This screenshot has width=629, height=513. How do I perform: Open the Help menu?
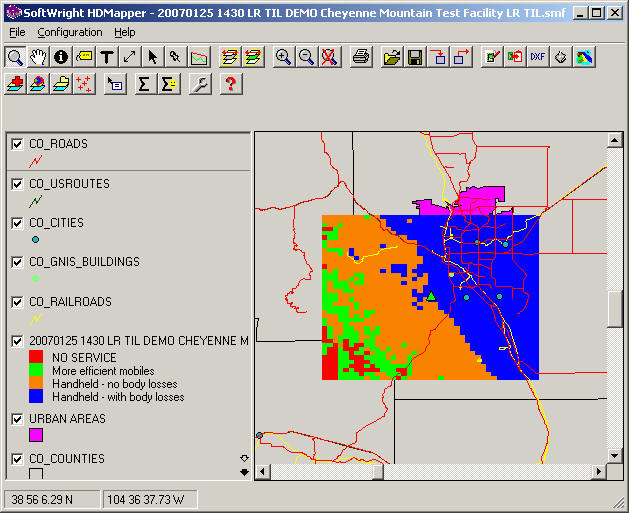click(x=124, y=32)
